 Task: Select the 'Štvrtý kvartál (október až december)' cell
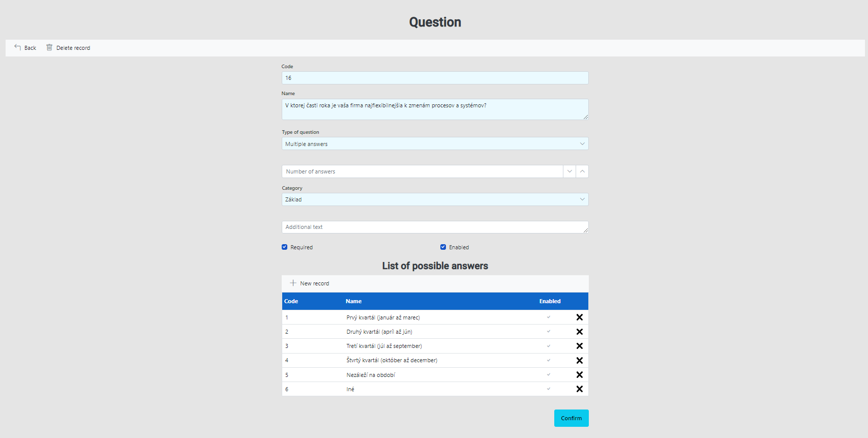point(392,360)
